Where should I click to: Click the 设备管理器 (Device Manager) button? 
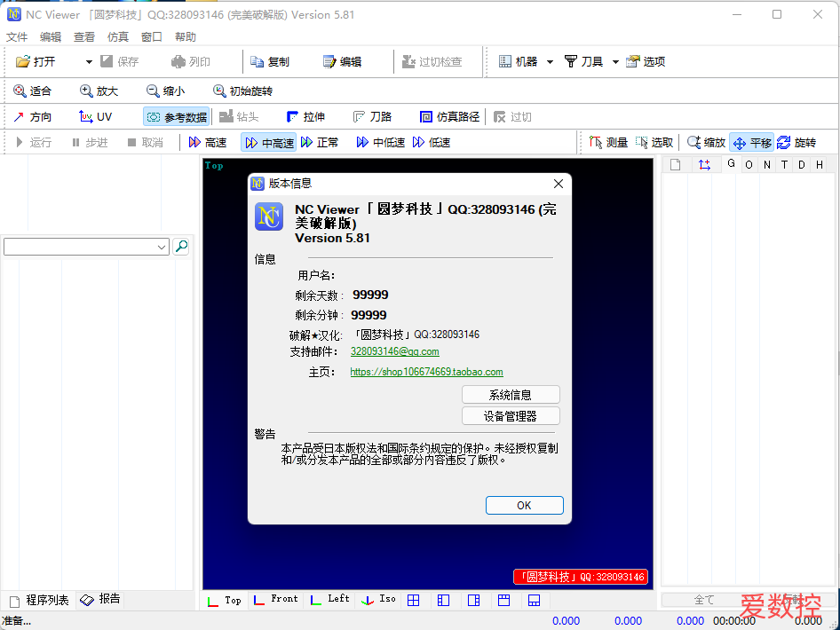tap(511, 414)
